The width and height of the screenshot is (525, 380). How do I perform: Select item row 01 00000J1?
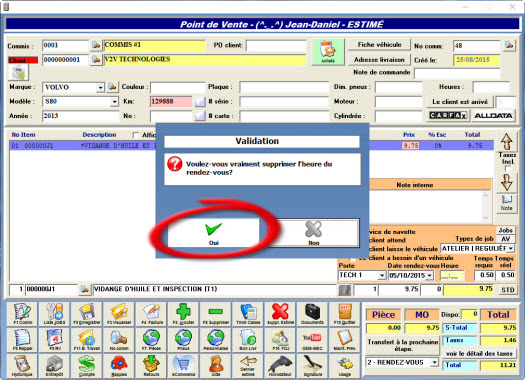(x=251, y=146)
